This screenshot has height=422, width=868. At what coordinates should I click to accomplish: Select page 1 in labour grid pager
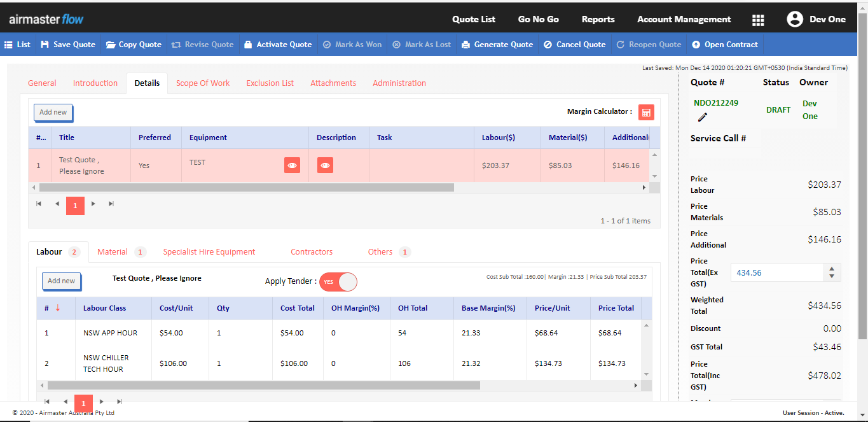[x=83, y=403]
